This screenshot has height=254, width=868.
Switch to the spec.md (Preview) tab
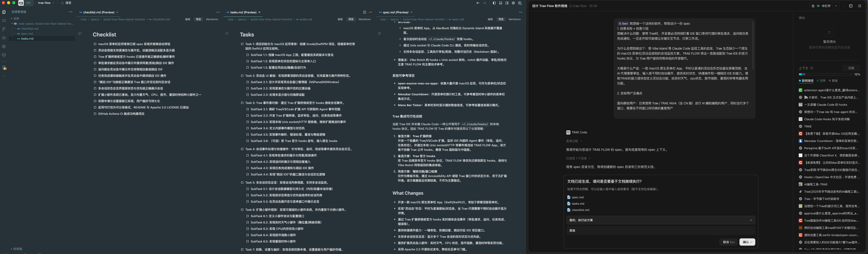pyautogui.click(x=396, y=12)
